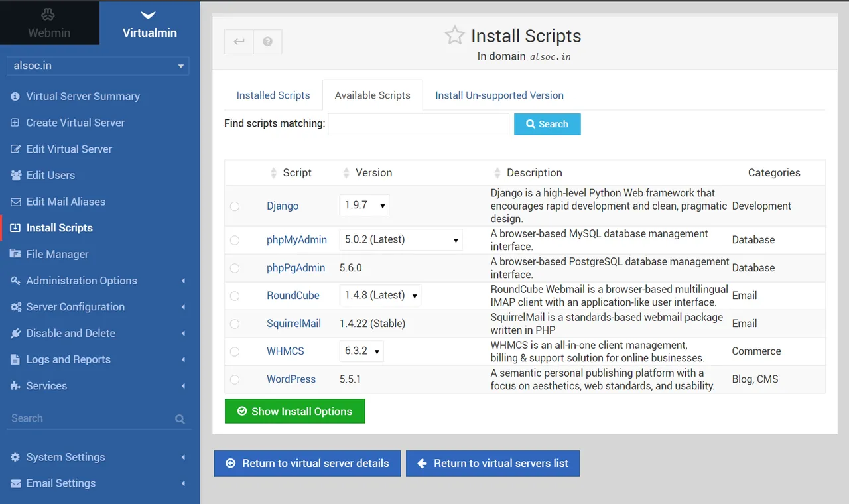Select the WHMCS radio button
Image resolution: width=849 pixels, height=504 pixels.
point(235,351)
